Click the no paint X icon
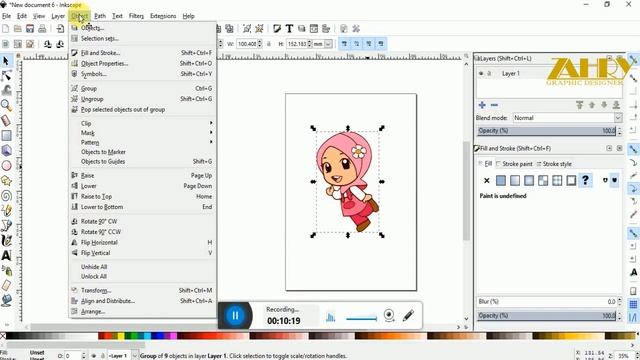Image resolution: width=640 pixels, height=360 pixels. 487,180
